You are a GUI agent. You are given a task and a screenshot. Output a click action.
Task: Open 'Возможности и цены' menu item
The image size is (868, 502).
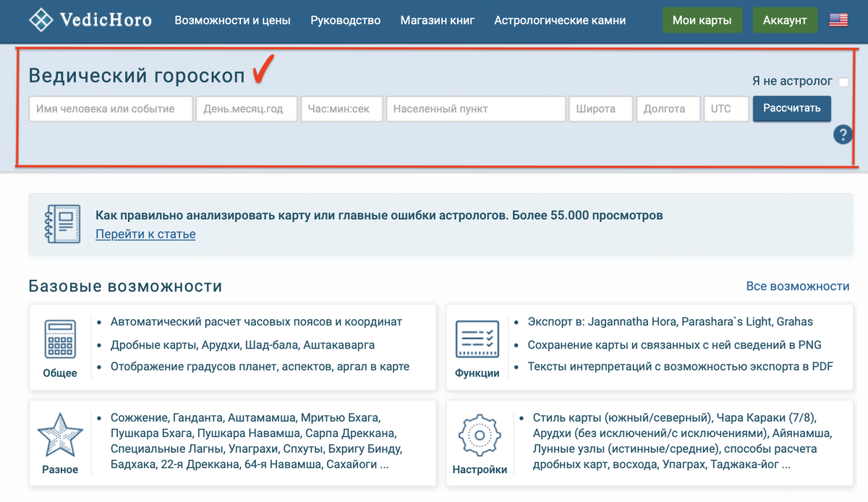pos(232,20)
